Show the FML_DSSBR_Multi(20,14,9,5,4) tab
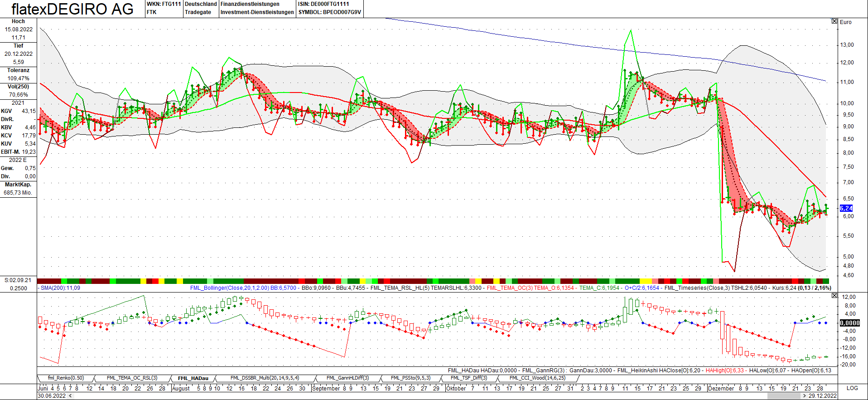The width and height of the screenshot is (868, 400). click(265, 378)
